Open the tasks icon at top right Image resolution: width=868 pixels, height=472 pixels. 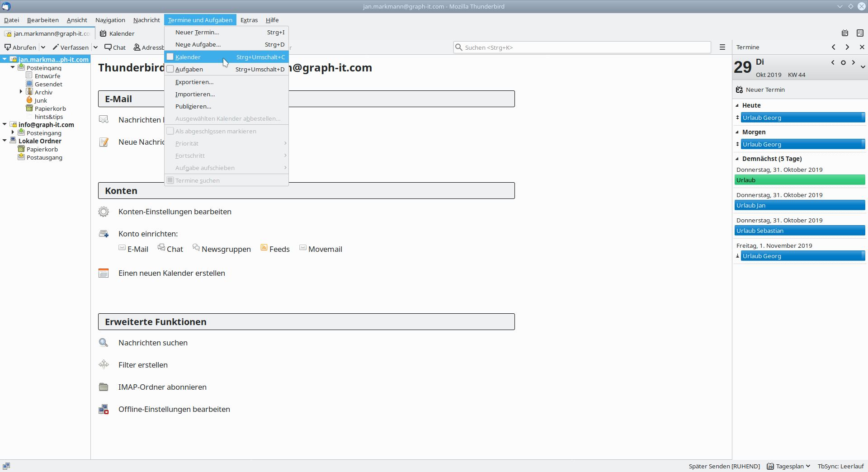(860, 33)
